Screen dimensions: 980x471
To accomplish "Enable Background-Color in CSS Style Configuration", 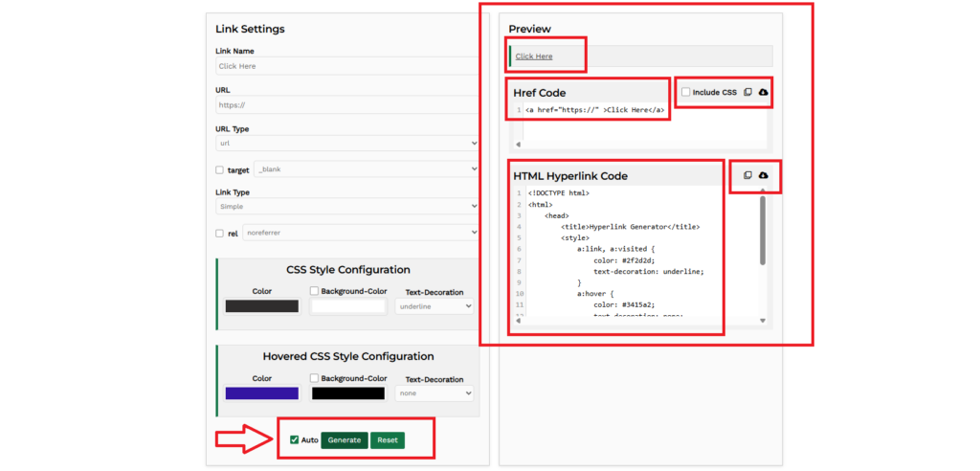I will 314,291.
